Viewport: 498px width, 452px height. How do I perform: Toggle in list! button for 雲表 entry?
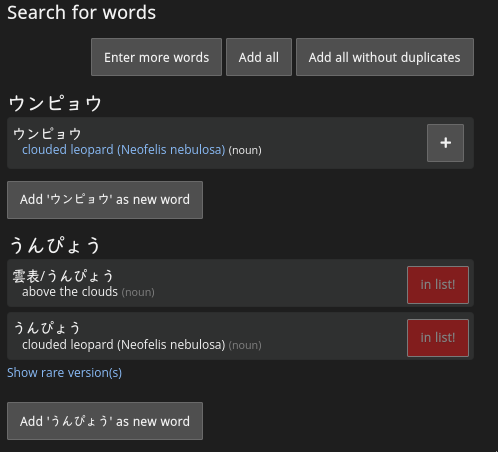(438, 285)
